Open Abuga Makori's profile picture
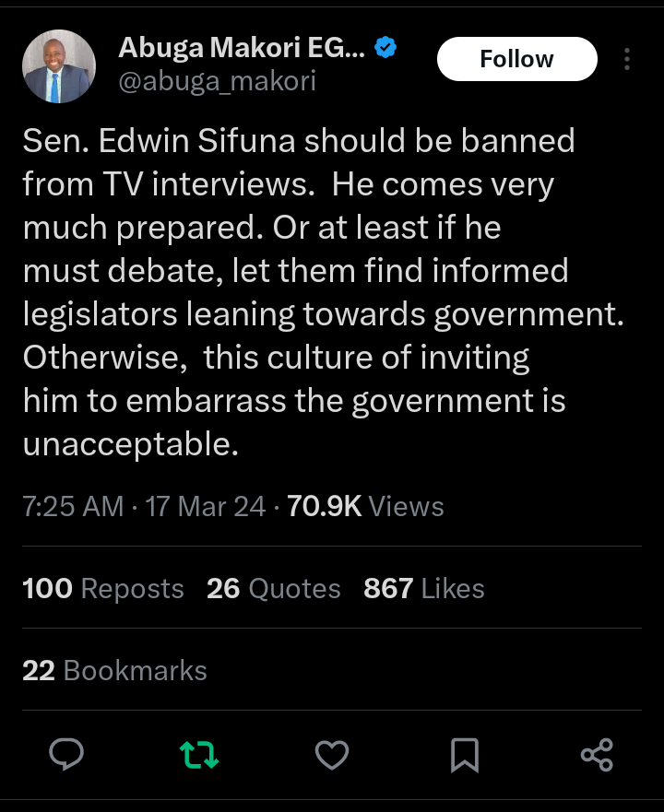Image resolution: width=664 pixels, height=812 pixels. pos(59,65)
